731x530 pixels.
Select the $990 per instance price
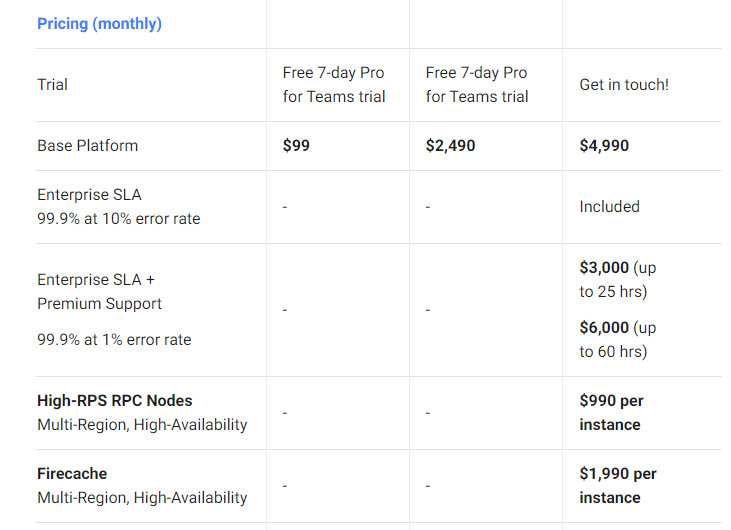611,413
